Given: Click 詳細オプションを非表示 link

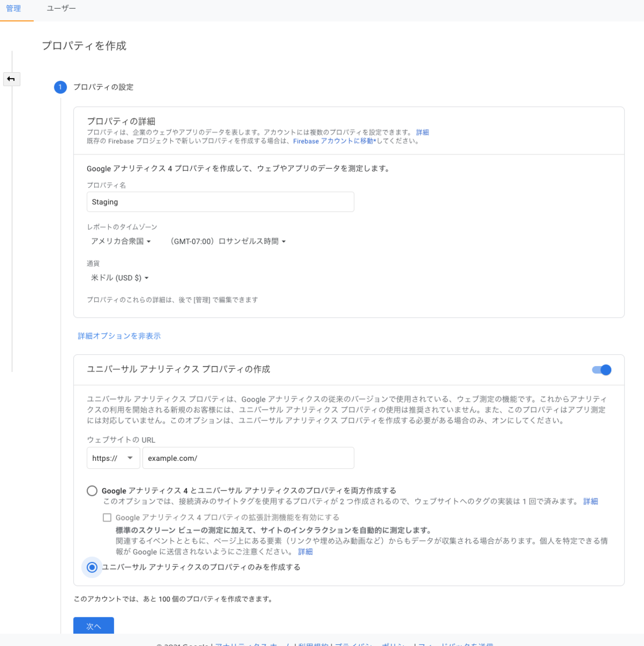Looking at the screenshot, I should [x=119, y=336].
